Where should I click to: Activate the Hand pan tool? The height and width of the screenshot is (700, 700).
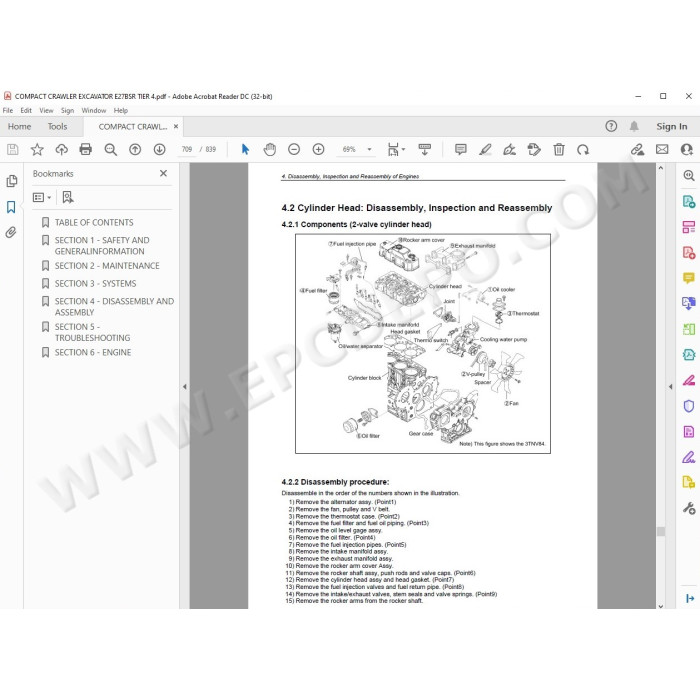click(x=270, y=150)
